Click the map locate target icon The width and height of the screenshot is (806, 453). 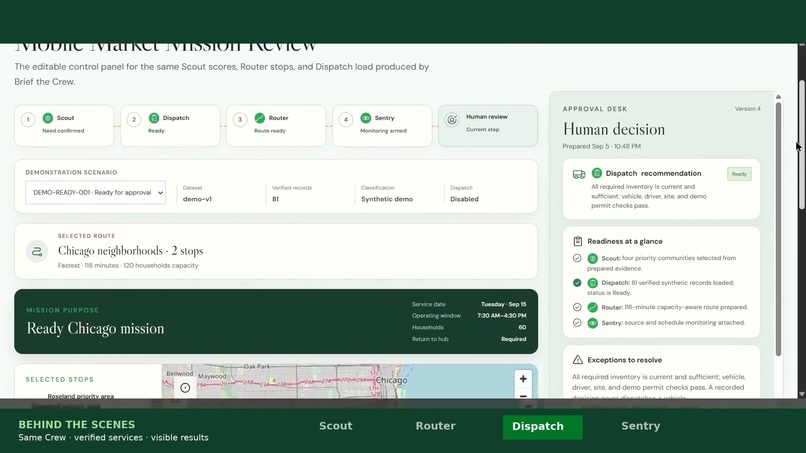pyautogui.click(x=185, y=388)
